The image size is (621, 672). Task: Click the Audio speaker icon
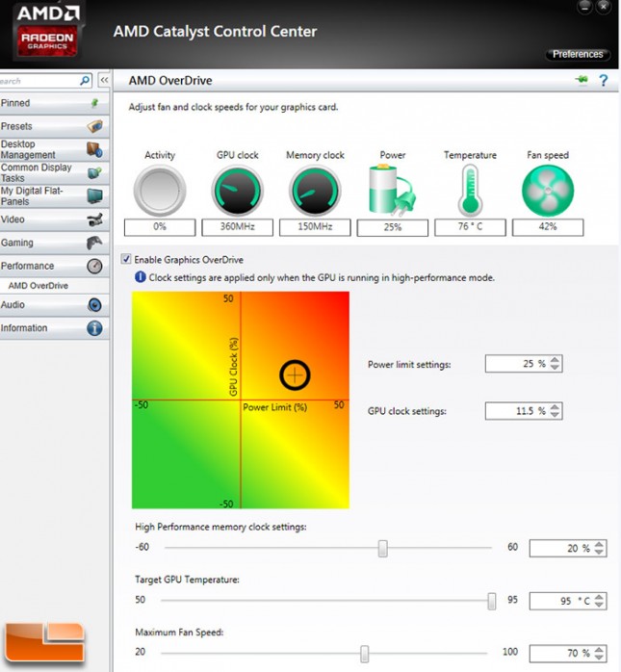click(94, 305)
